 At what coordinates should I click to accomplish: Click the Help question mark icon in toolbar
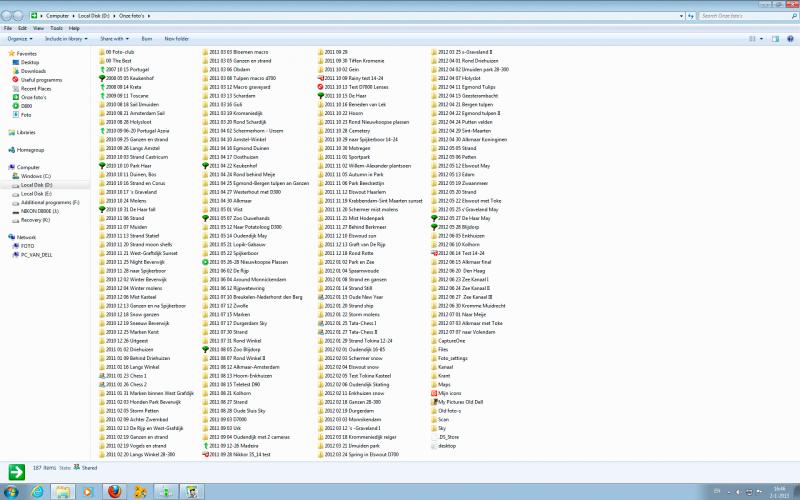point(790,39)
